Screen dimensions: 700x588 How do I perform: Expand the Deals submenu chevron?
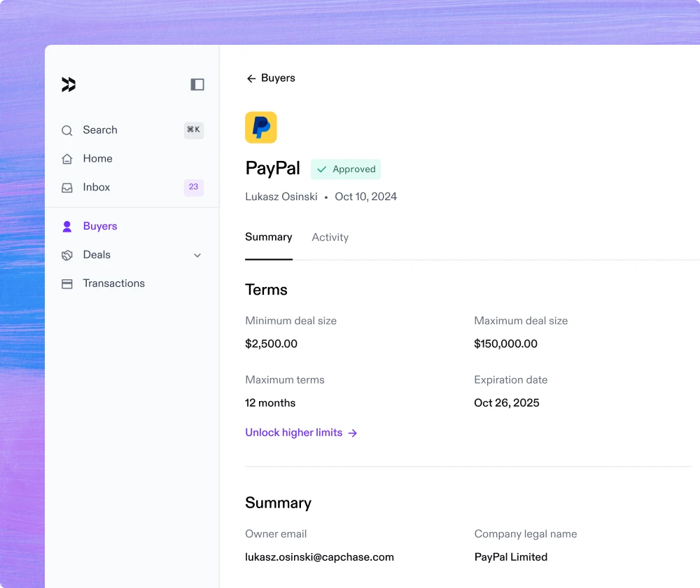[x=197, y=255]
